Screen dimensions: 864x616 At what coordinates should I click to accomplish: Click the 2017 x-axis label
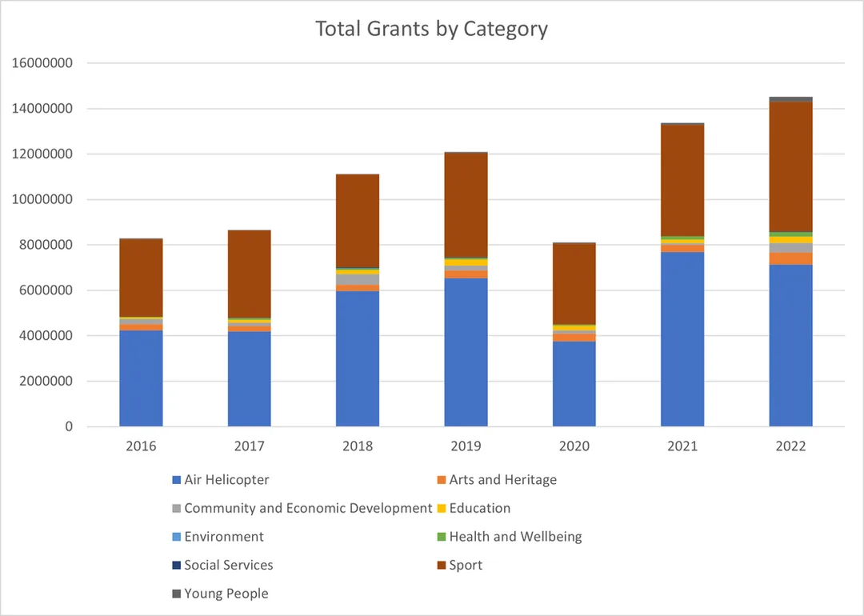(249, 446)
